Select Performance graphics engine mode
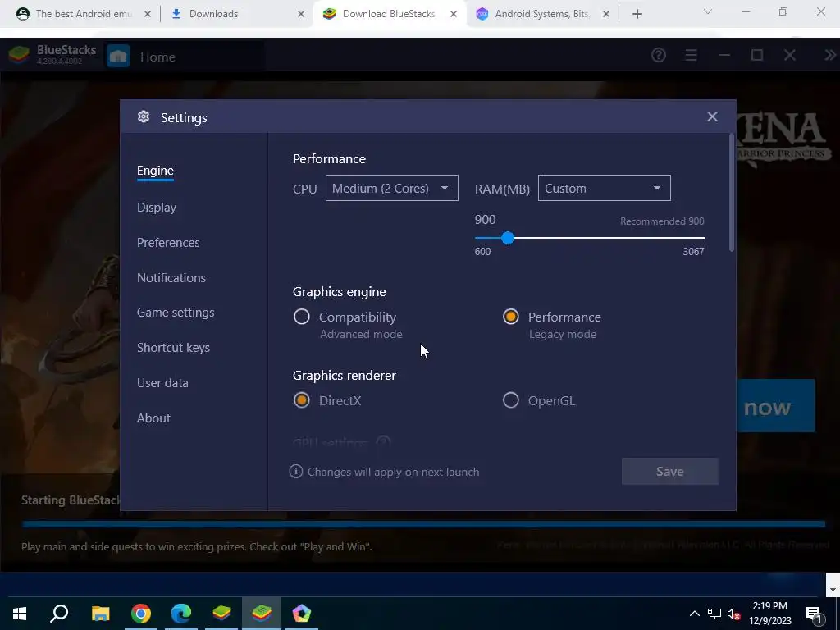This screenshot has width=840, height=630. pyautogui.click(x=510, y=317)
